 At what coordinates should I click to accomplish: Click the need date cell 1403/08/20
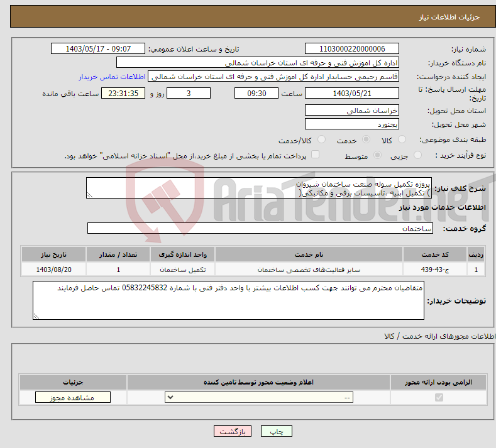(54, 270)
